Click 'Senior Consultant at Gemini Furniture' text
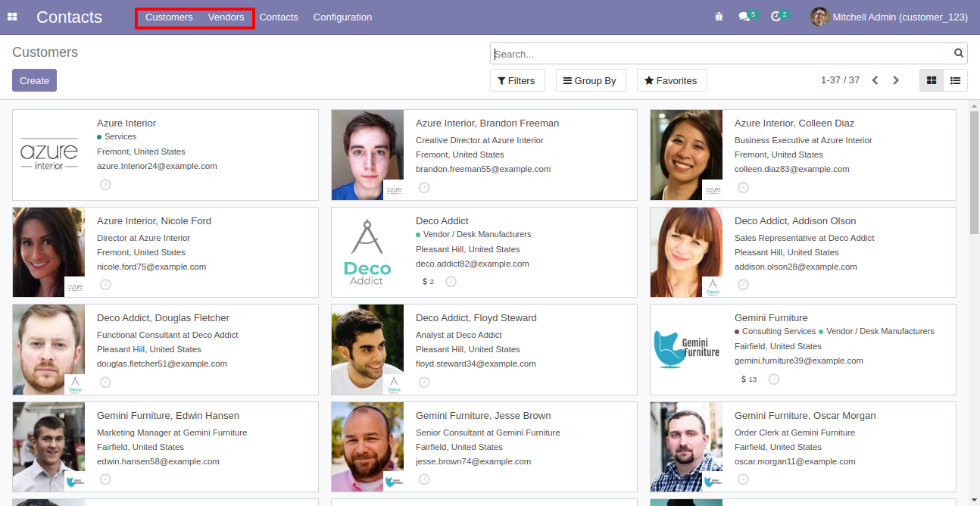The width and height of the screenshot is (980, 506). [488, 433]
